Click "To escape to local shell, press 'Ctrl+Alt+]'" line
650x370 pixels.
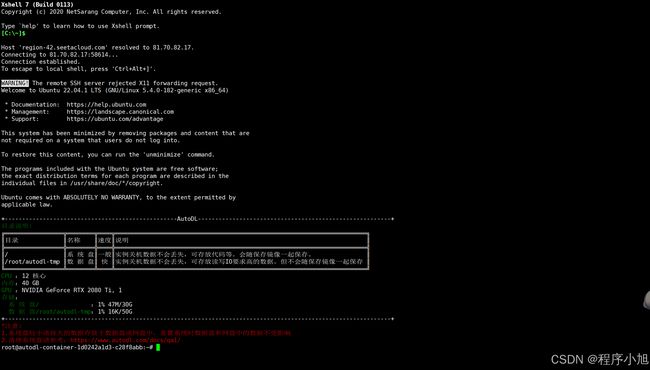(78, 69)
